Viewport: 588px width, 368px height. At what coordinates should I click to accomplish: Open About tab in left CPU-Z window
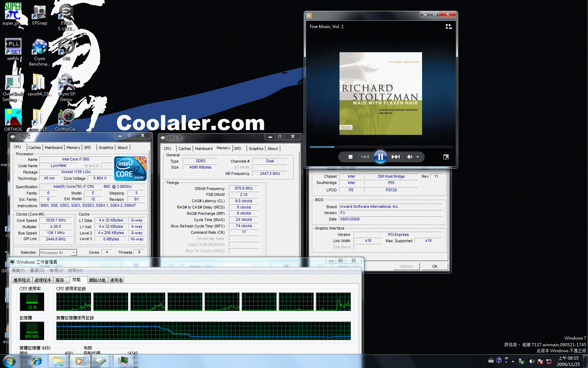click(122, 148)
